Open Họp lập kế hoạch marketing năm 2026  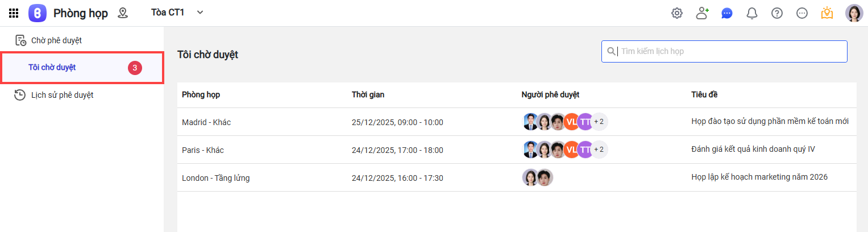(759, 177)
